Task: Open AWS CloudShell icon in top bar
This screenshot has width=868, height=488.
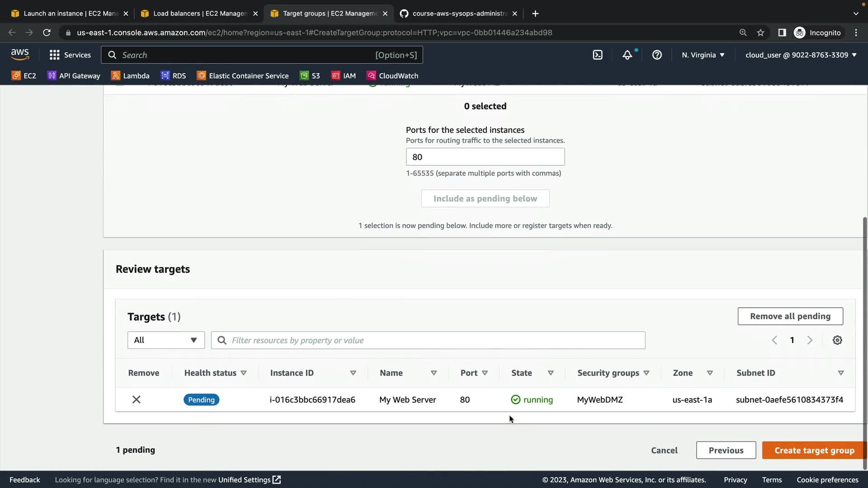Action: (598, 55)
